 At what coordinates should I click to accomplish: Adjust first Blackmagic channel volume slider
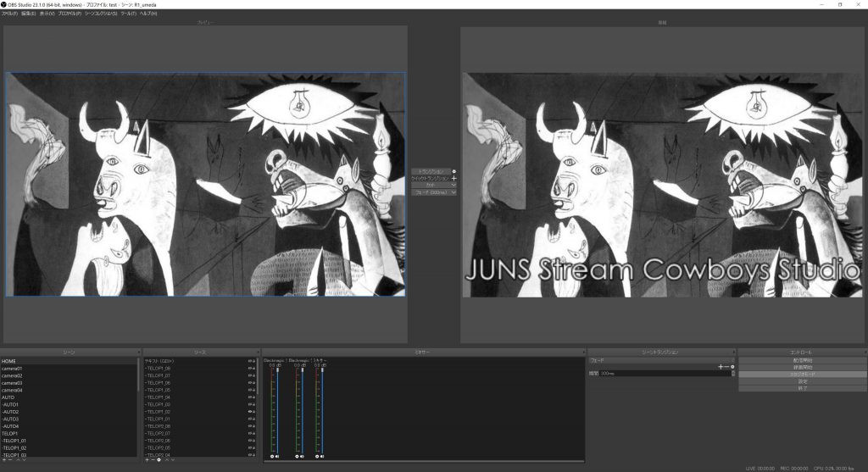[277, 409]
